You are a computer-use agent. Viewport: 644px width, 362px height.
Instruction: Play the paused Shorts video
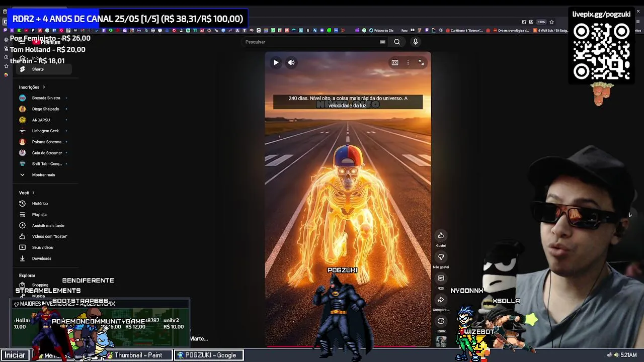click(x=276, y=62)
